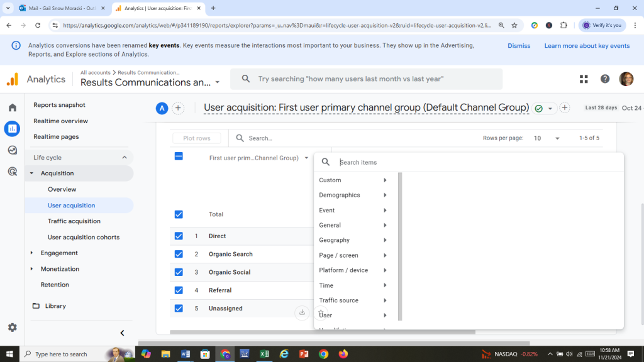Screen dimensions: 644x362
Task: Open Firefox from the taskbar
Action: click(x=343, y=354)
